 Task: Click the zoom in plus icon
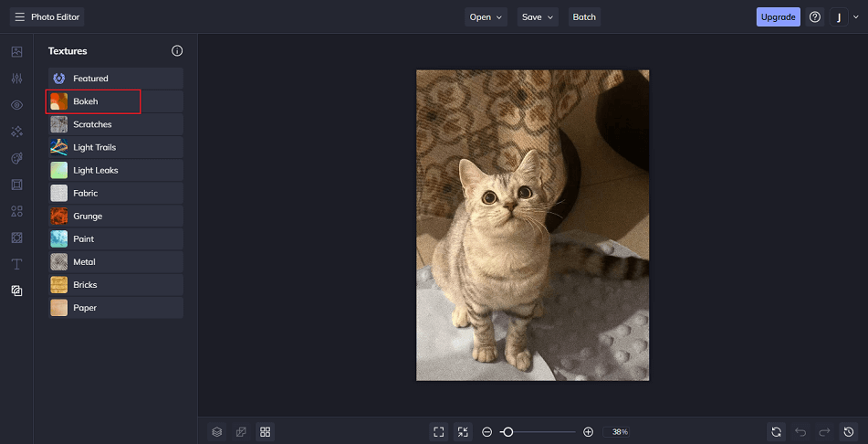click(x=589, y=432)
